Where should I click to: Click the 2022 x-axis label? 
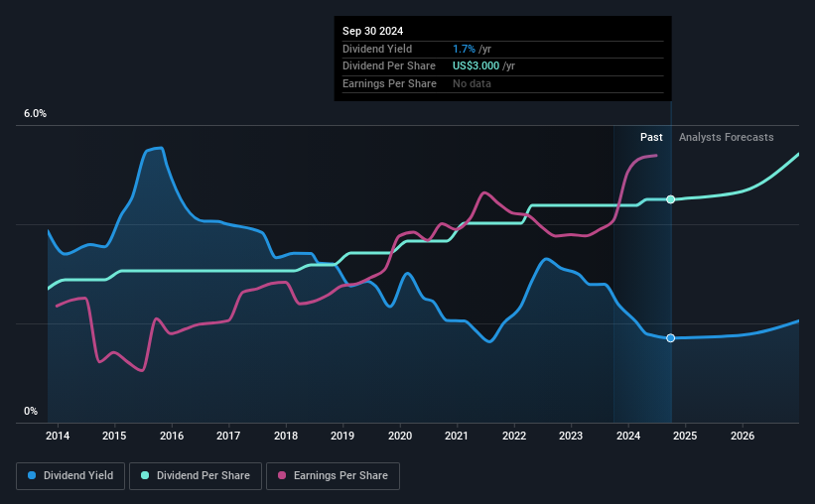[514, 436]
